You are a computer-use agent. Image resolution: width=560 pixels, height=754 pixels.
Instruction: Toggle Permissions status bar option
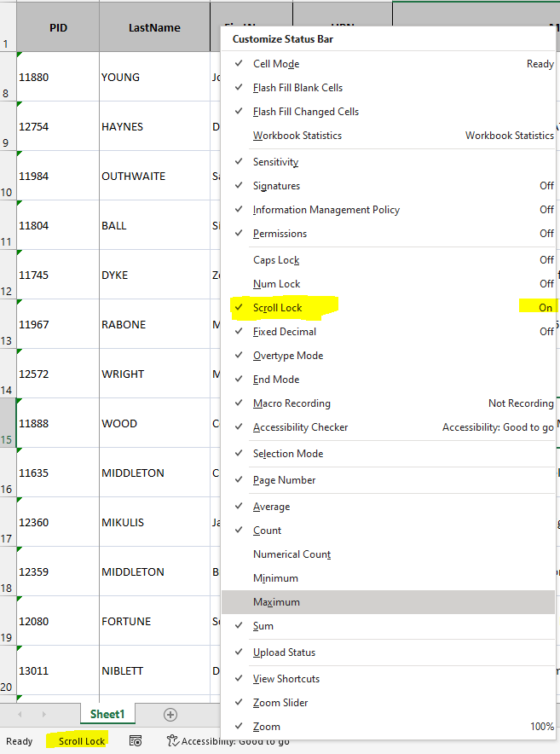click(389, 234)
